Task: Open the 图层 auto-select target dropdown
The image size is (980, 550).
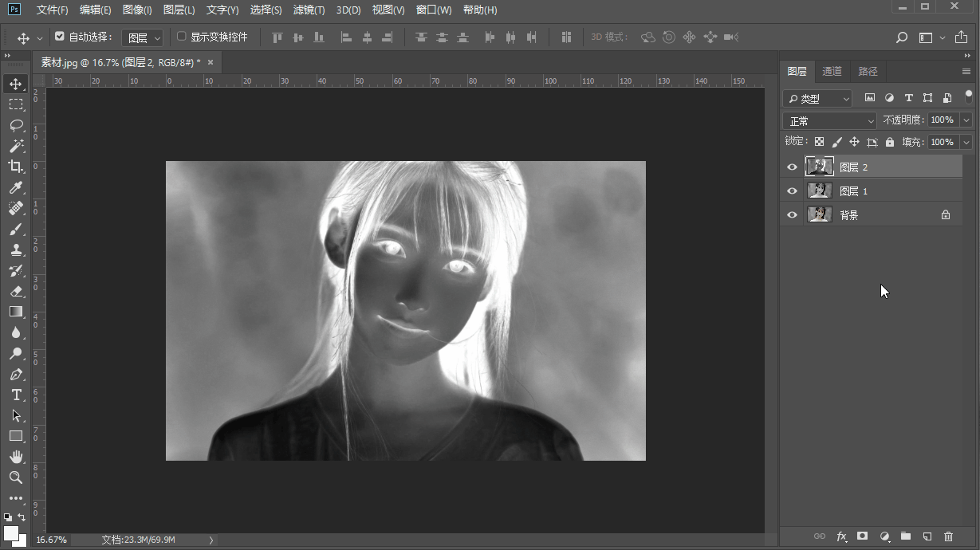Action: (144, 37)
